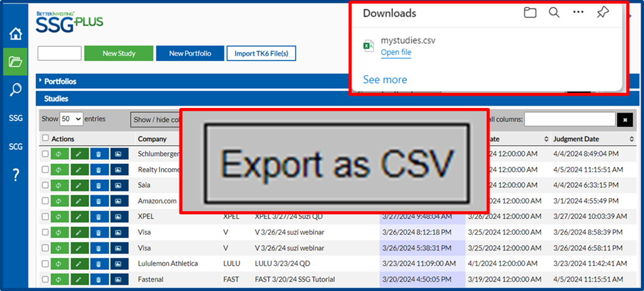The width and height of the screenshot is (644, 291).
Task: Click the Show / hide columns button
Action: click(x=156, y=119)
